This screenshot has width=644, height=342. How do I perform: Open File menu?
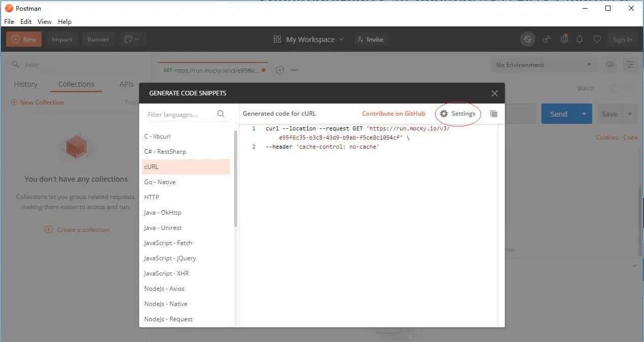coord(9,21)
